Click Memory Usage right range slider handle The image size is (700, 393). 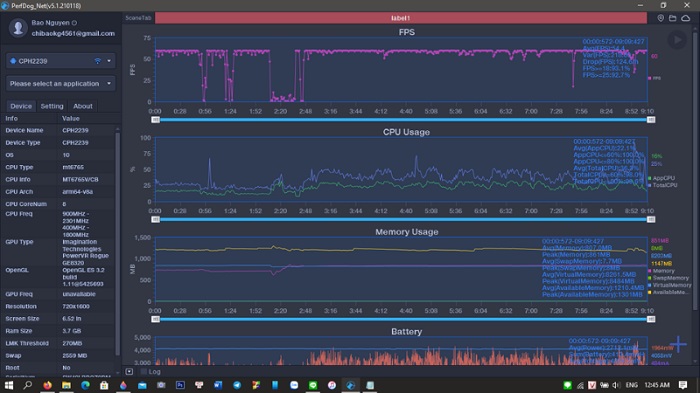651,319
